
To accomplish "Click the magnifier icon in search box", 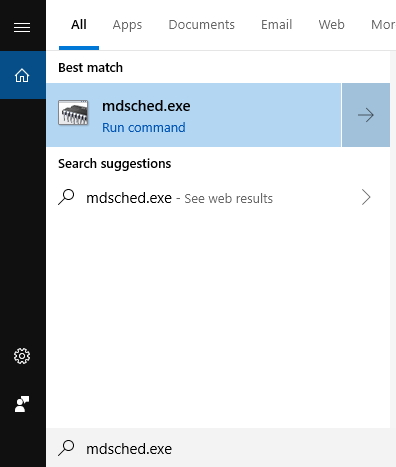I will click(66, 448).
